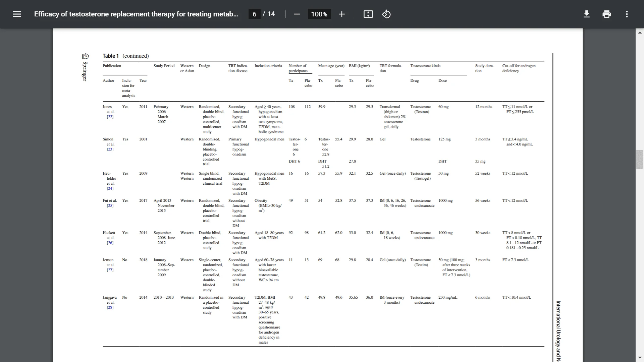
Task: Click the 'Number of participants' column header
Action: click(298, 68)
